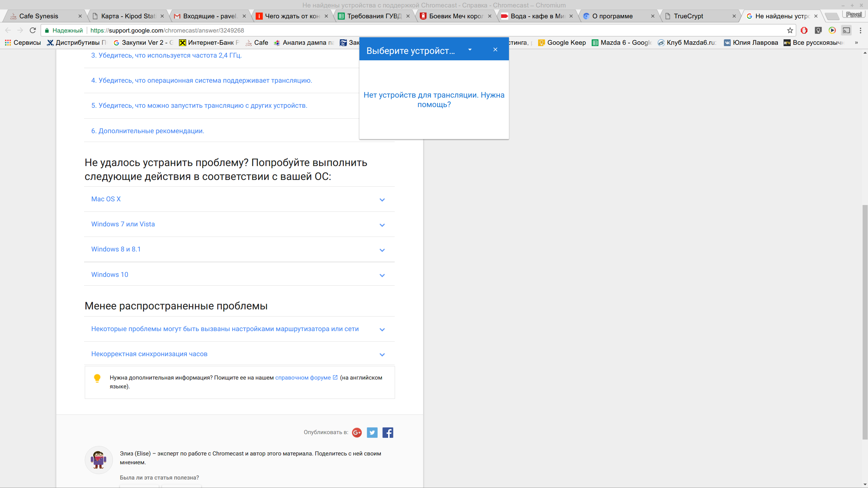Expand the router or network settings section
This screenshot has width=868, height=488.
(x=239, y=329)
